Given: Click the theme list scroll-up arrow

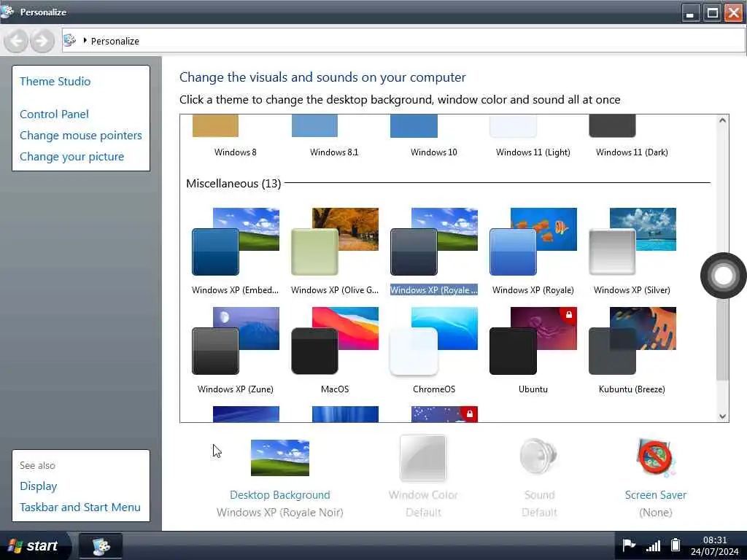Looking at the screenshot, I should click(x=722, y=120).
